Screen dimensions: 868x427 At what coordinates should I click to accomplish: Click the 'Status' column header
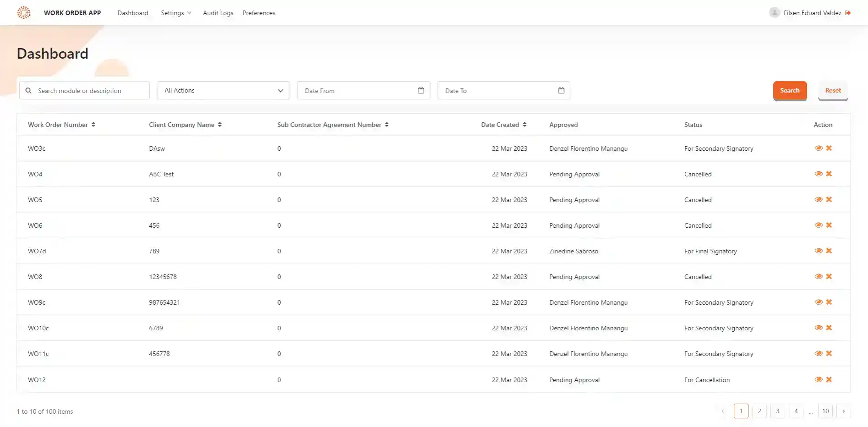point(693,125)
